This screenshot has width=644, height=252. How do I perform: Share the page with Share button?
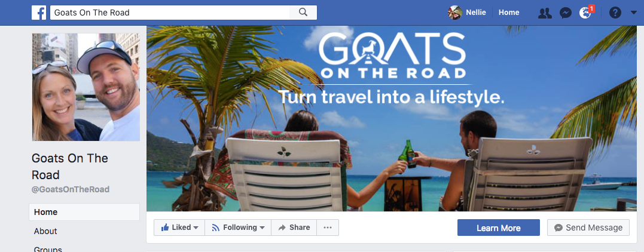point(294,228)
